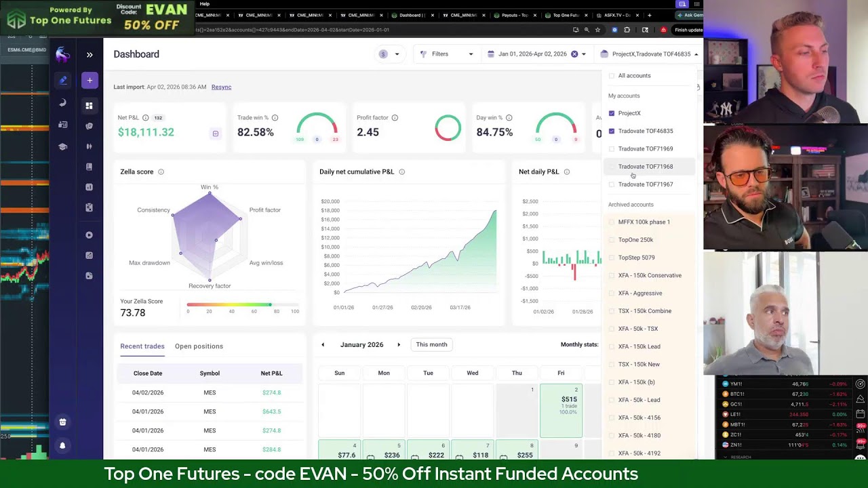The height and width of the screenshot is (488, 868).
Task: Check Tradovate TOF71967 account
Action: [x=612, y=184]
